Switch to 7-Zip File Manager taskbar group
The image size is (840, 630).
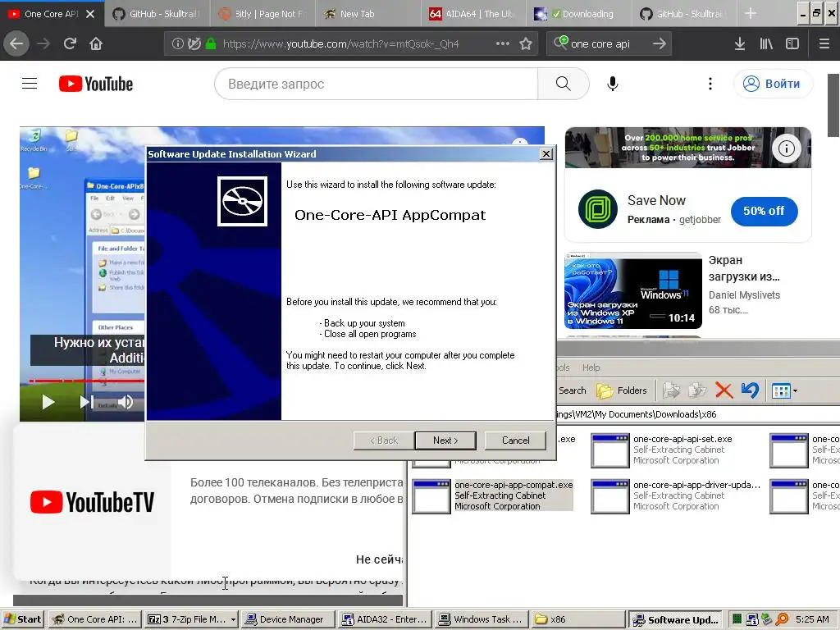(191, 619)
